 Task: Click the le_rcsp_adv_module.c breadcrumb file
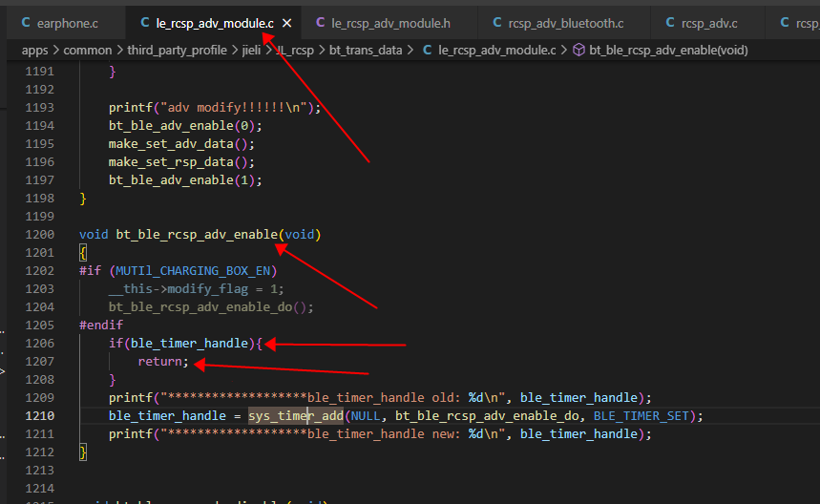[496, 51]
